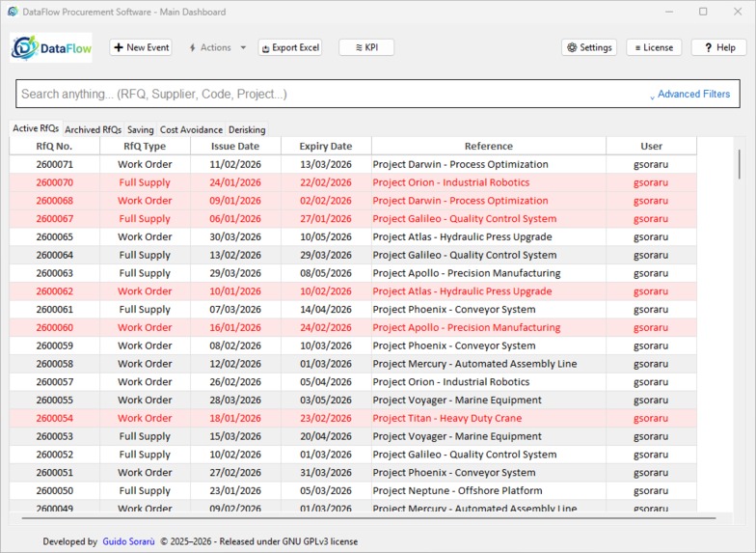Viewport: 756px width, 553px height.
Task: Select RfQ 2600059 cell
Action: (54, 346)
